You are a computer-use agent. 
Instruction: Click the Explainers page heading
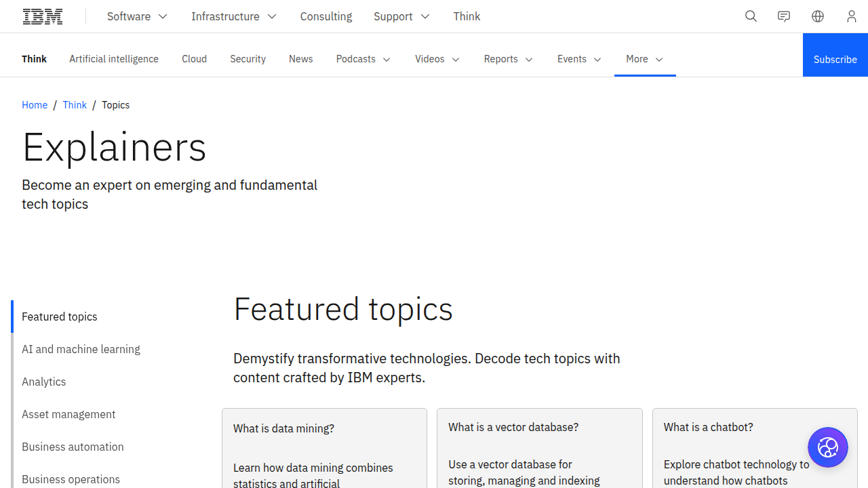tap(114, 146)
